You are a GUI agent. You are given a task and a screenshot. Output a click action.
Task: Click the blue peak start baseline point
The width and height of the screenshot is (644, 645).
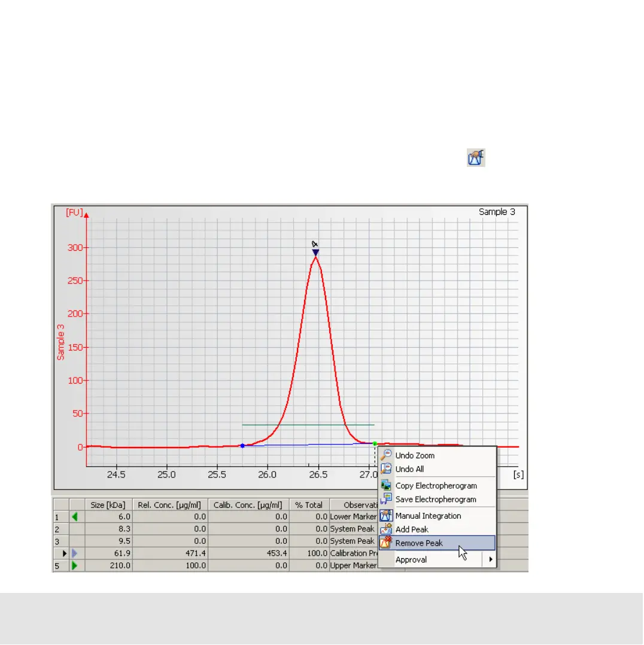pos(242,446)
